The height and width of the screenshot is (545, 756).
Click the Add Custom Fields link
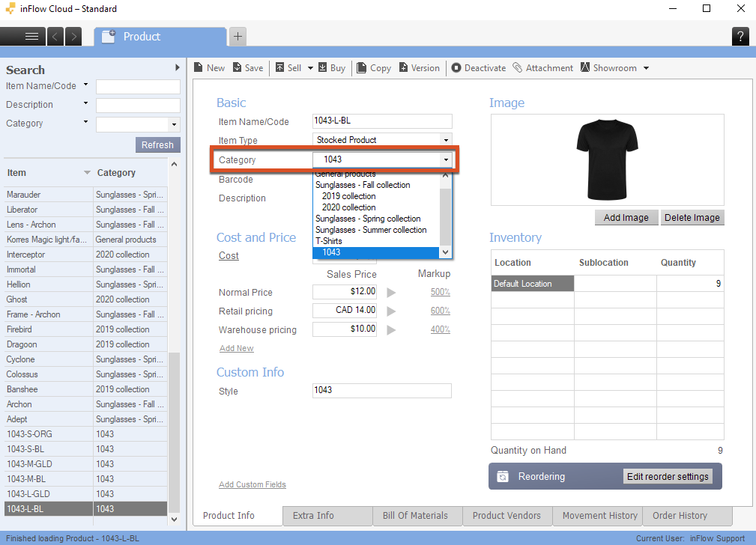coord(252,484)
